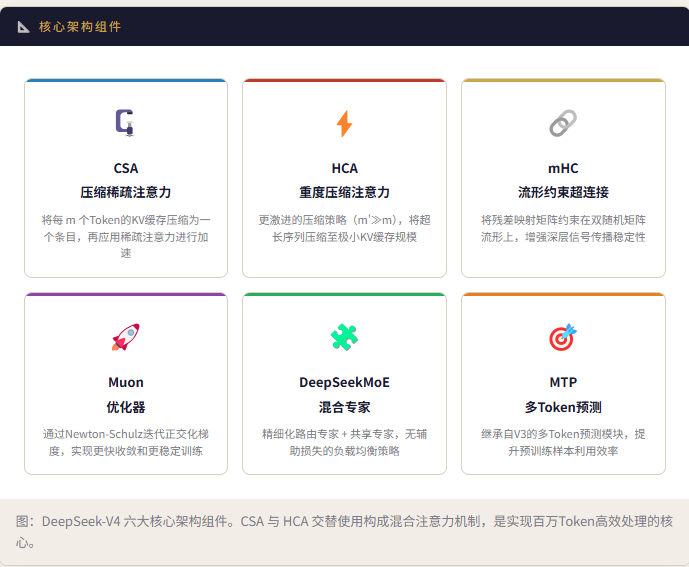689x567 pixels.
Task: Click the MTP description starting 继承自V3
Action: pyautogui.click(x=563, y=442)
